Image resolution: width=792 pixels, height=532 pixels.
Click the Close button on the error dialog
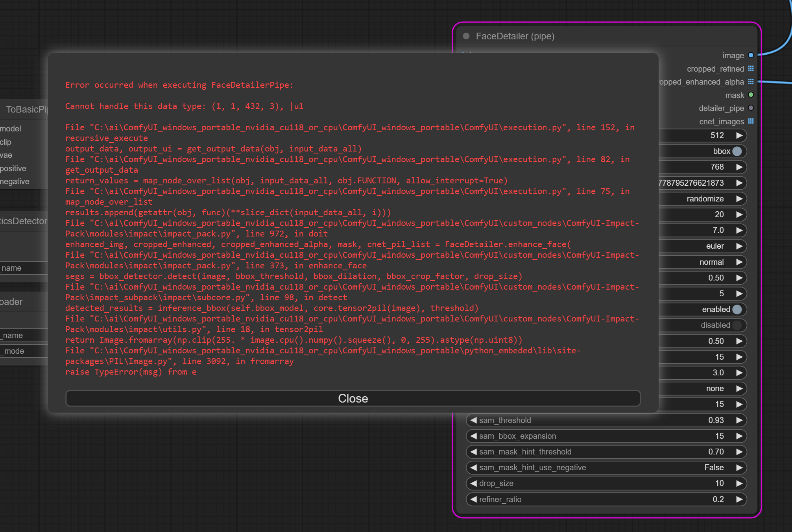point(353,398)
